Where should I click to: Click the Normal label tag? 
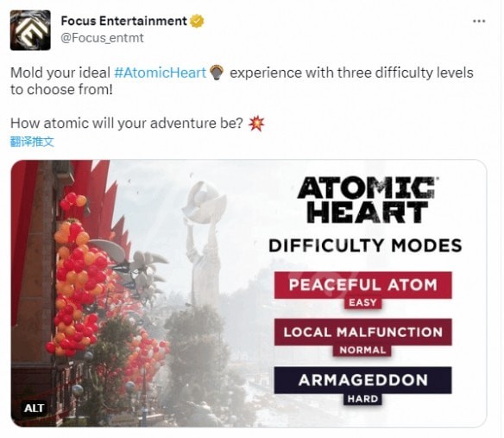coord(362,350)
